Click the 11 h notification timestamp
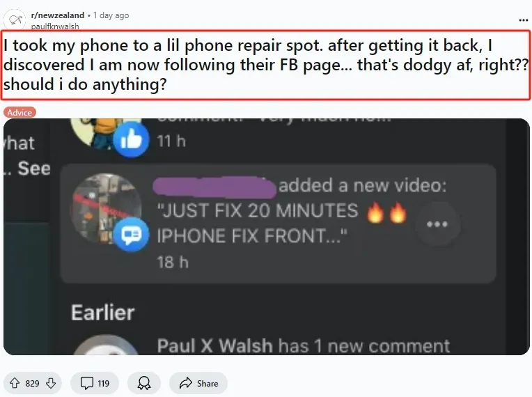The height and width of the screenshot is (397, 532). (171, 141)
